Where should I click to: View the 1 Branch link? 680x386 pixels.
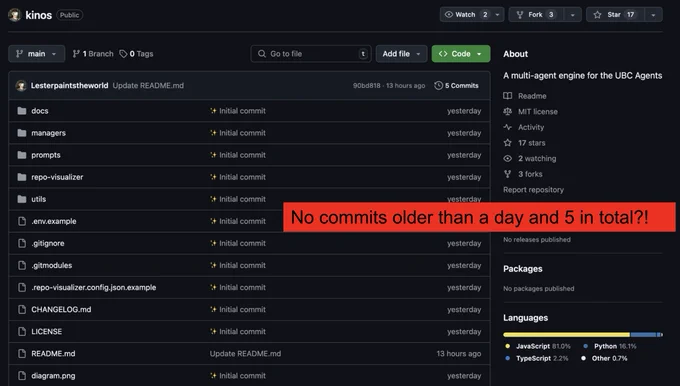click(x=93, y=54)
